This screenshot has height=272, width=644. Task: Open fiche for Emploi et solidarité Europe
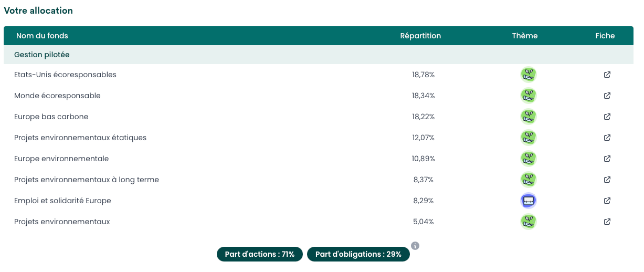[607, 201]
